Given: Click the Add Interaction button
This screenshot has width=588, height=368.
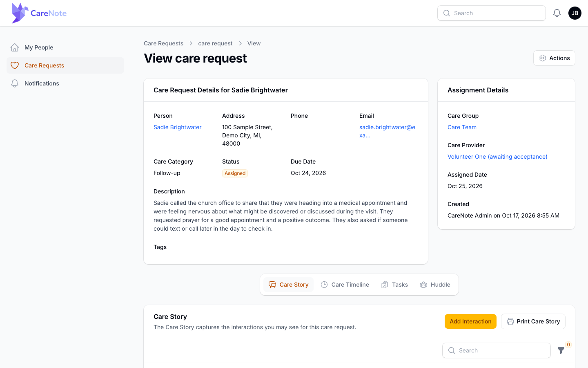Looking at the screenshot, I should coord(470,321).
